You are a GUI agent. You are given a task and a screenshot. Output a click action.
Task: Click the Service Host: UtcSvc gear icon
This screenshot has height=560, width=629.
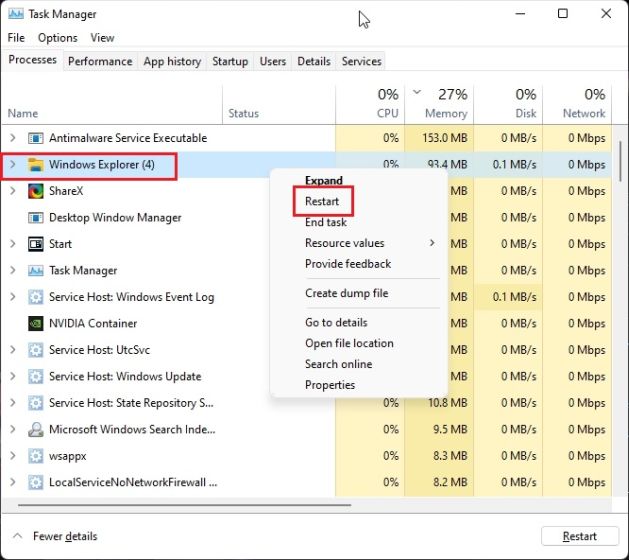pos(36,350)
